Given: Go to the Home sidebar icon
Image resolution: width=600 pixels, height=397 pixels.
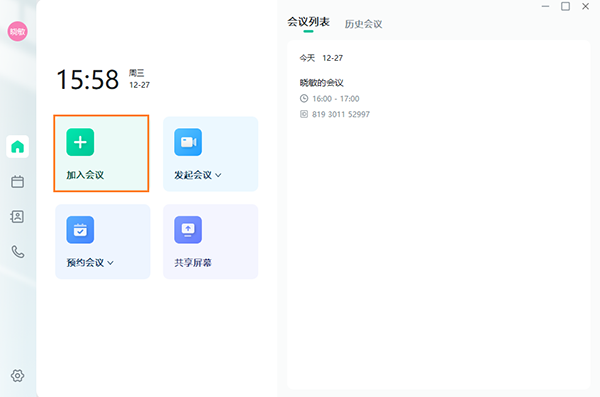Looking at the screenshot, I should tap(18, 146).
